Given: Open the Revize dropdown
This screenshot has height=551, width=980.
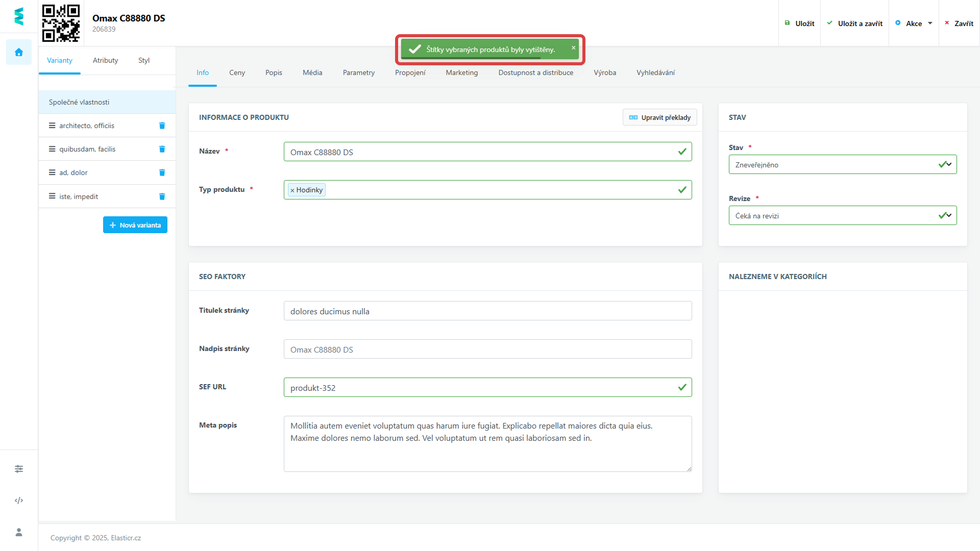Looking at the screenshot, I should coord(842,215).
